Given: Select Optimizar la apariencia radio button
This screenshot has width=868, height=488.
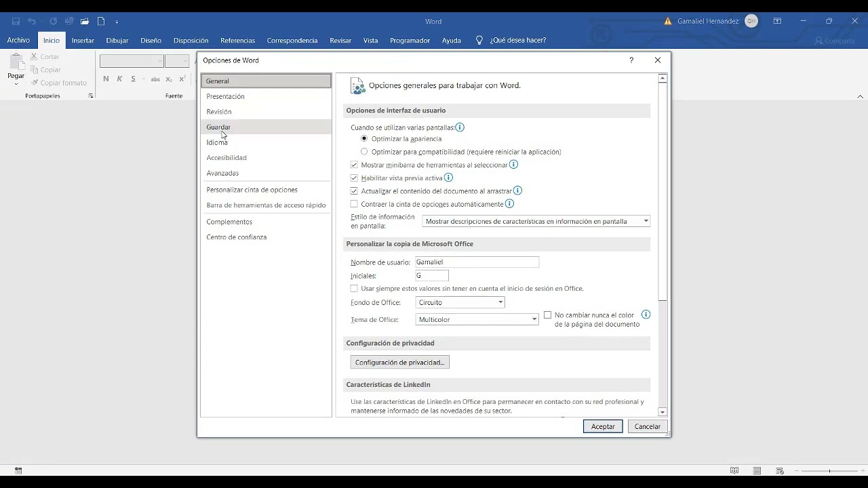Looking at the screenshot, I should click(x=364, y=139).
